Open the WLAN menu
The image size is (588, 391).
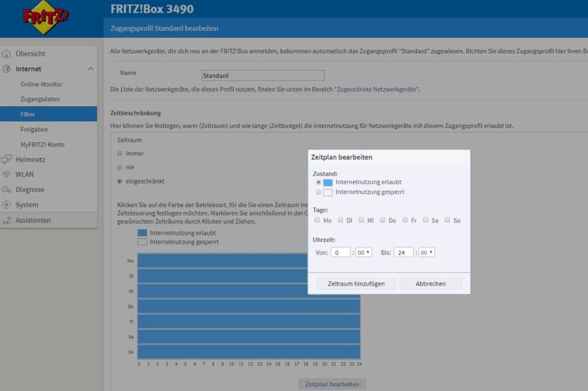point(24,174)
